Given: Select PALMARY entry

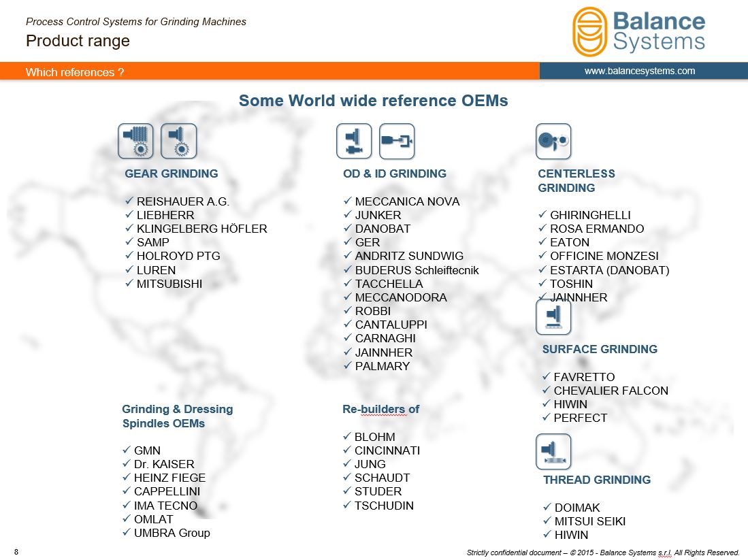Looking at the screenshot, I should point(383,366).
